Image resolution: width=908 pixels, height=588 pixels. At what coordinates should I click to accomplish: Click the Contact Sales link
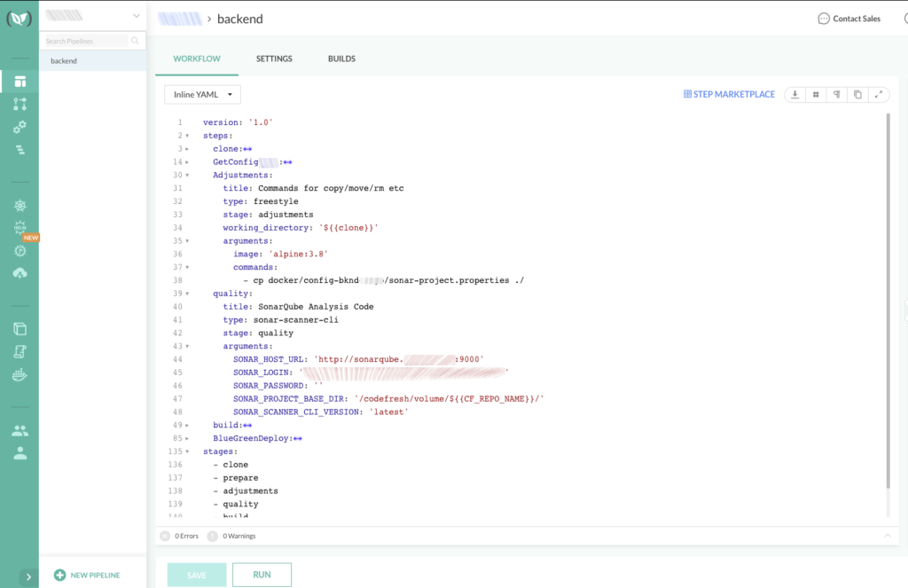click(x=857, y=19)
